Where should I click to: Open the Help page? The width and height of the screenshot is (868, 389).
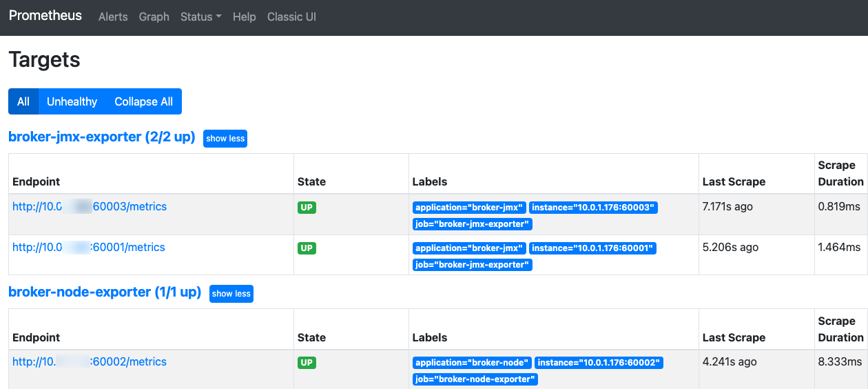[x=244, y=17]
